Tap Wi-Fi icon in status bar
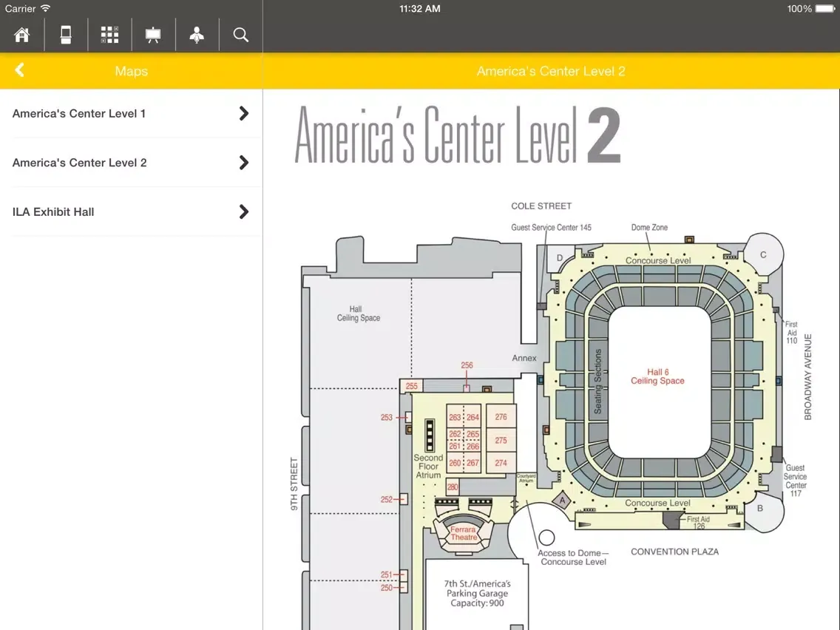Viewport: 840px width, 630px height. coord(46,9)
